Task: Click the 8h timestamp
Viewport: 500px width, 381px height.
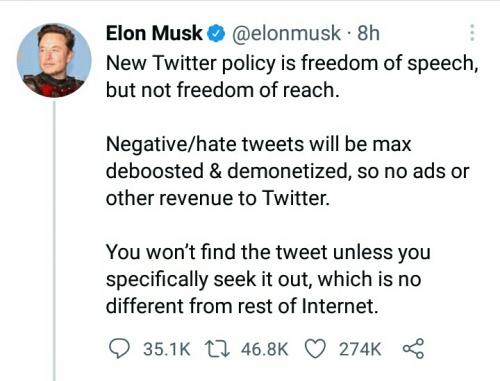Action: (368, 33)
